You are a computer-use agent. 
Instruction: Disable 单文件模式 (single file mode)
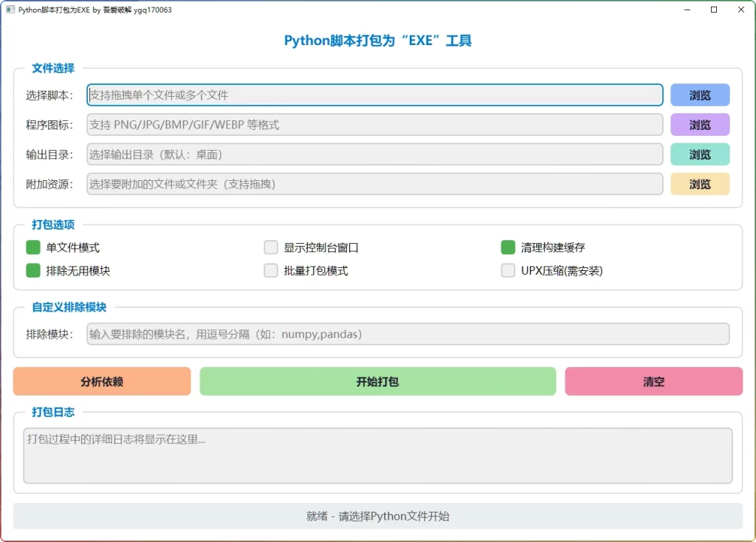(x=32, y=247)
